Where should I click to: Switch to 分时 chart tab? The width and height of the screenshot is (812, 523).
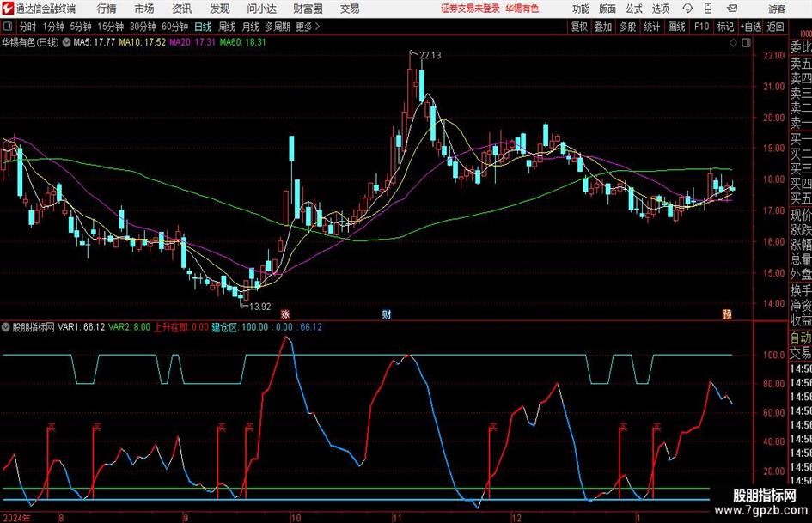coord(28,27)
